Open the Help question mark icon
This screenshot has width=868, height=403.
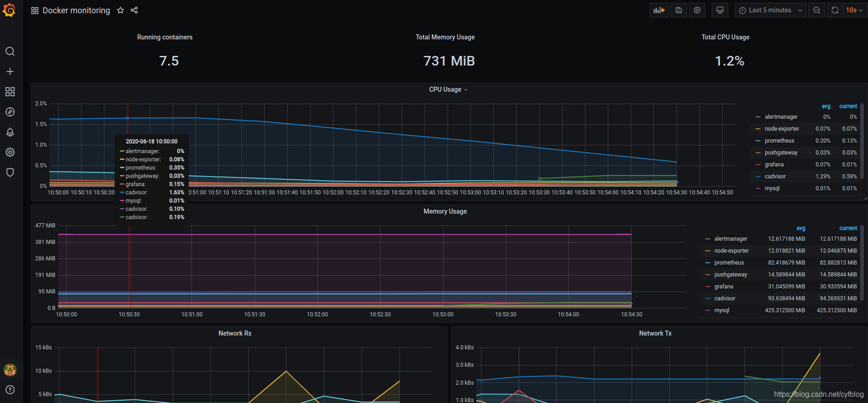[10, 390]
